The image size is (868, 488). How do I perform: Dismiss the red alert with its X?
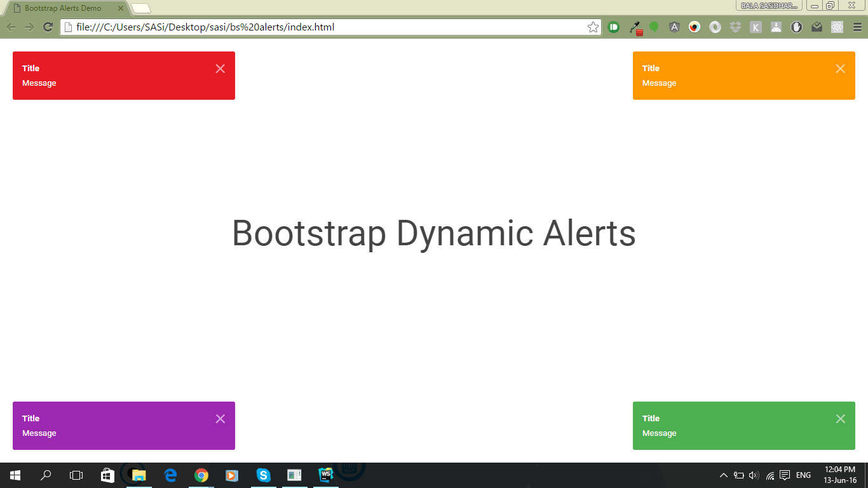click(x=220, y=69)
